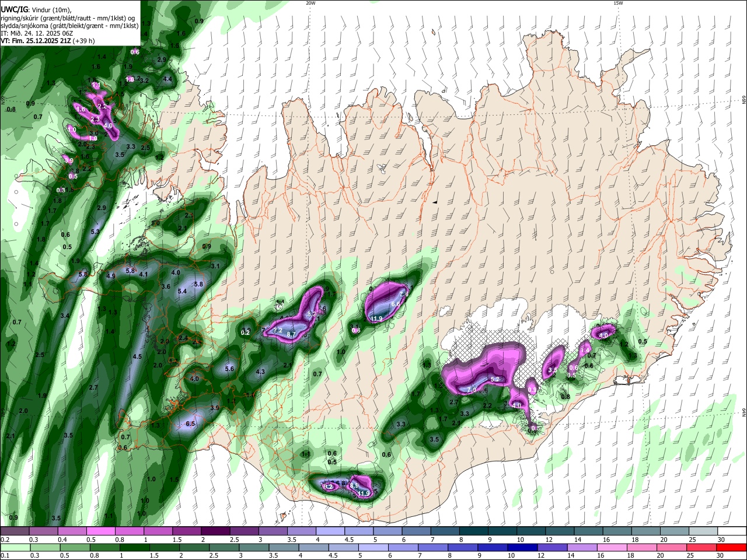This screenshot has width=747, height=560.
Task: Click the 'IT: Mið. 24. 12. 2025 06Z' line
Action: point(37,33)
